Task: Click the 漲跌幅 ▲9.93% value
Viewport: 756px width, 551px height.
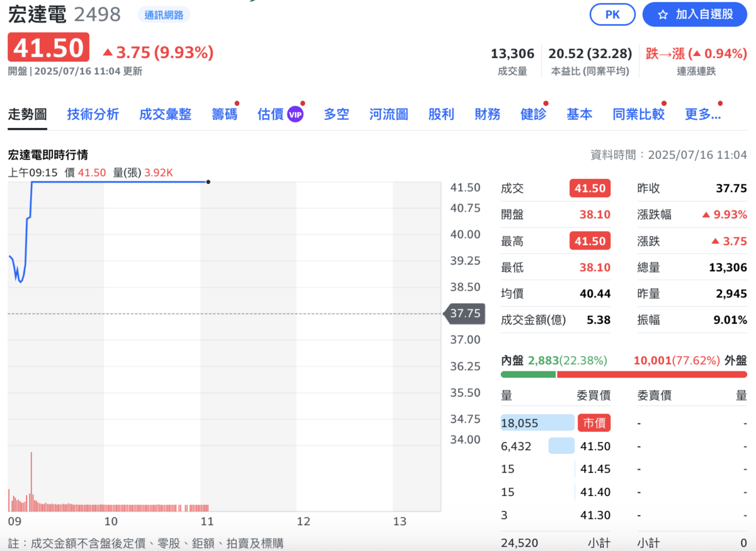Action: [724, 215]
